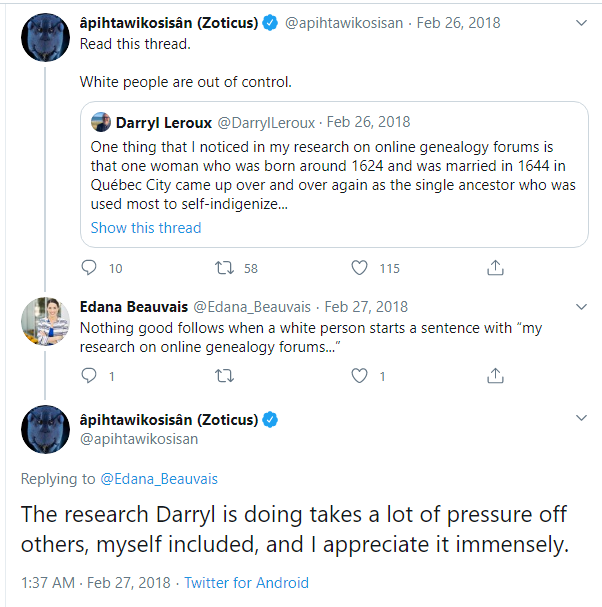Share the top tweet by âpihtawikosisân

click(x=495, y=268)
